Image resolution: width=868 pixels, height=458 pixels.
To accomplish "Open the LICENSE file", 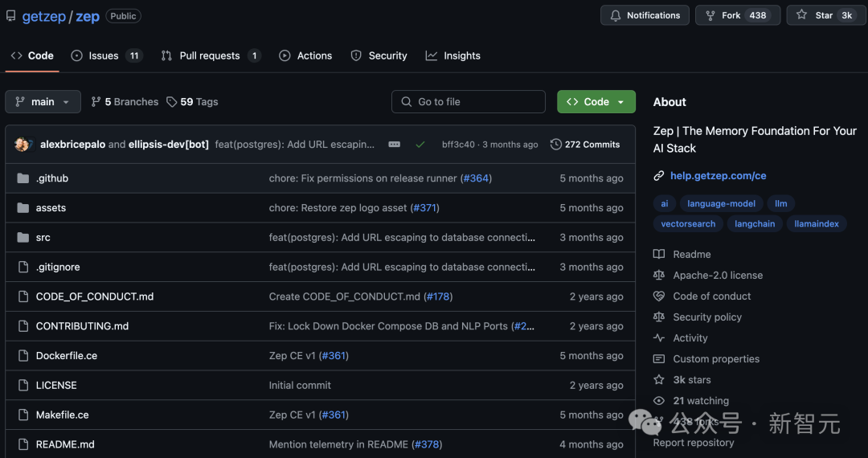I will click(x=56, y=386).
